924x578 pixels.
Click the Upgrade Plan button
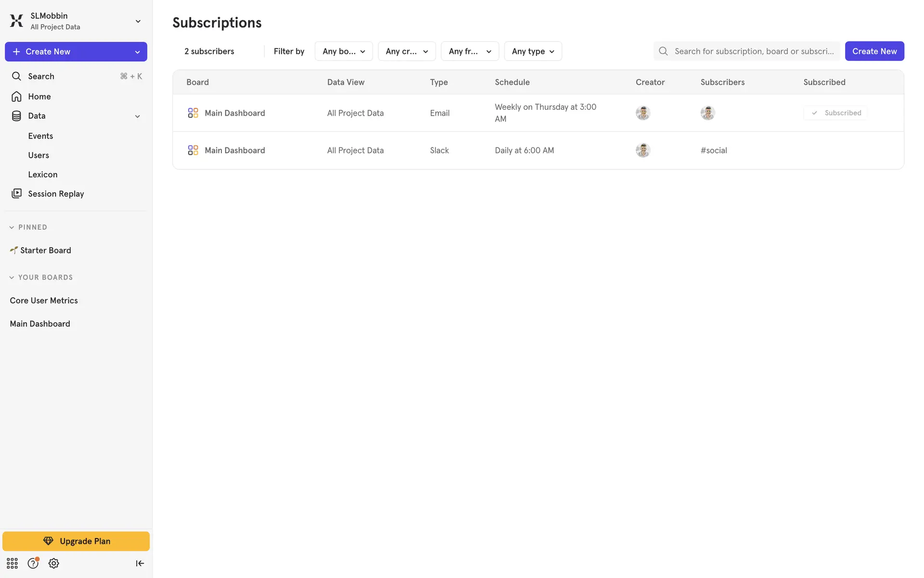tap(76, 541)
